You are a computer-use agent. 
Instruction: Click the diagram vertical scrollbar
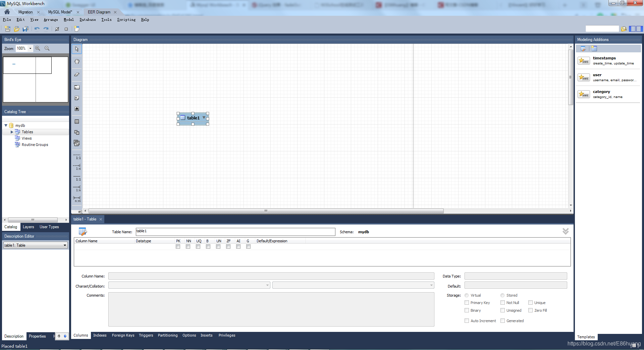coord(571,77)
